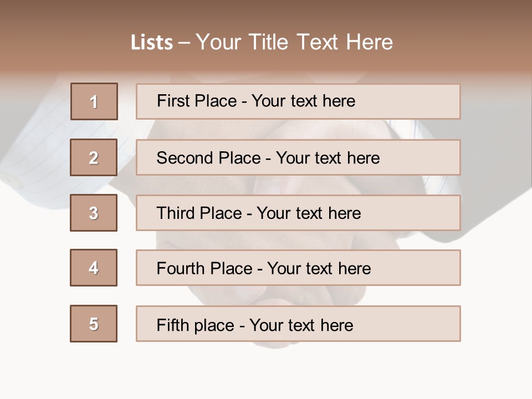This screenshot has height=399, width=532.
Task: Select the number 2 square
Action: [94, 157]
